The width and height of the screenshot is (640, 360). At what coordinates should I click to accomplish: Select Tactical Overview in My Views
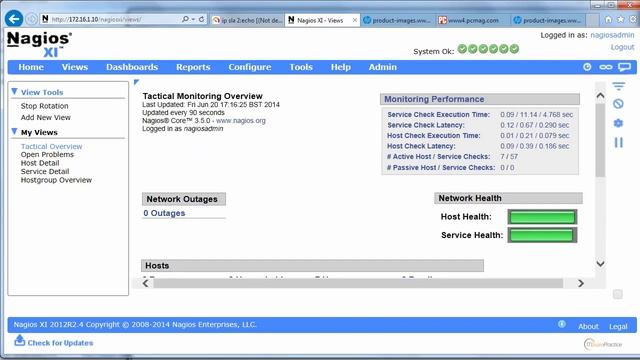pos(51,146)
